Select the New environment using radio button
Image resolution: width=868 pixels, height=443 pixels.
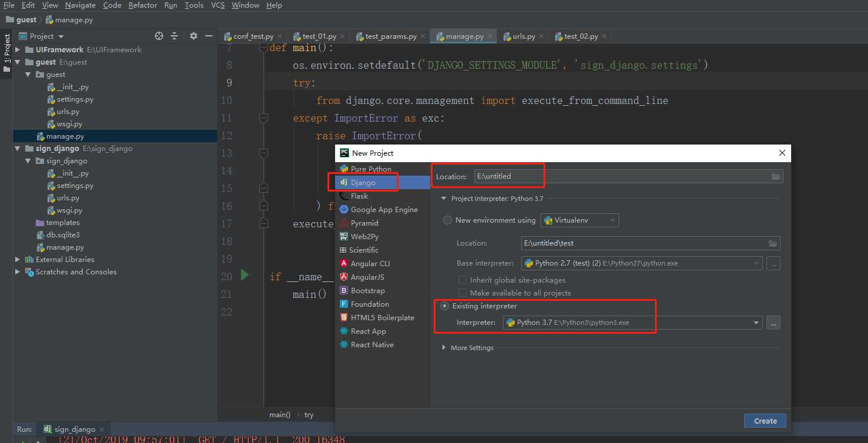tap(448, 220)
